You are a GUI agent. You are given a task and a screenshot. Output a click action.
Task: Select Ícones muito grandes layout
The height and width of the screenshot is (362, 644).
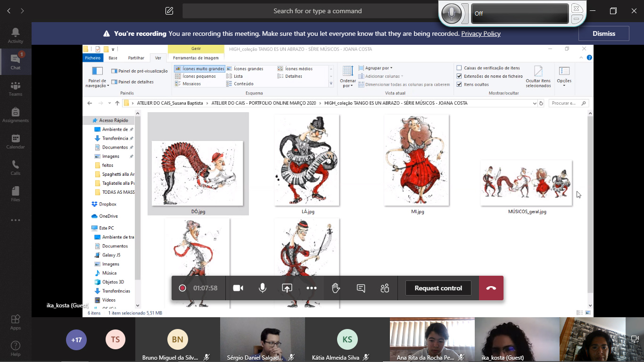click(x=199, y=68)
